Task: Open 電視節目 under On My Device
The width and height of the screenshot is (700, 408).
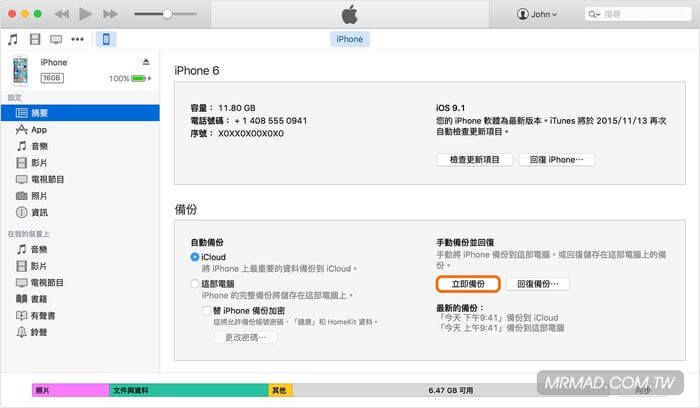Action: click(80, 283)
